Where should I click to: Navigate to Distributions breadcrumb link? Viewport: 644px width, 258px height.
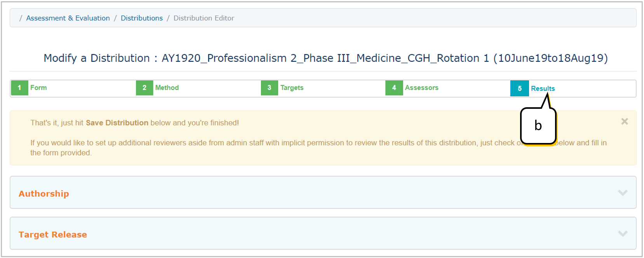(x=142, y=18)
